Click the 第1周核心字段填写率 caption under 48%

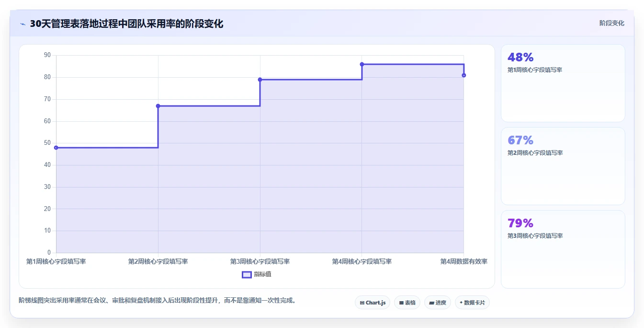pyautogui.click(x=535, y=70)
